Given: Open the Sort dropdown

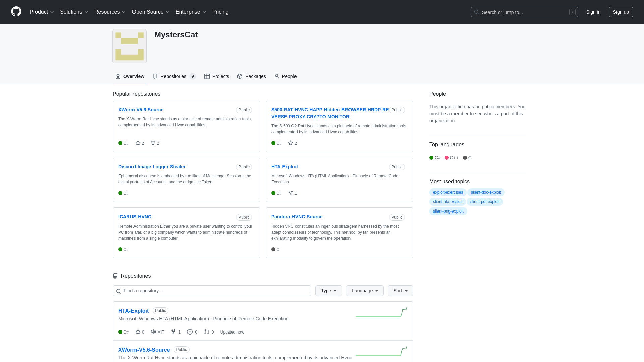Looking at the screenshot, I should (400, 291).
